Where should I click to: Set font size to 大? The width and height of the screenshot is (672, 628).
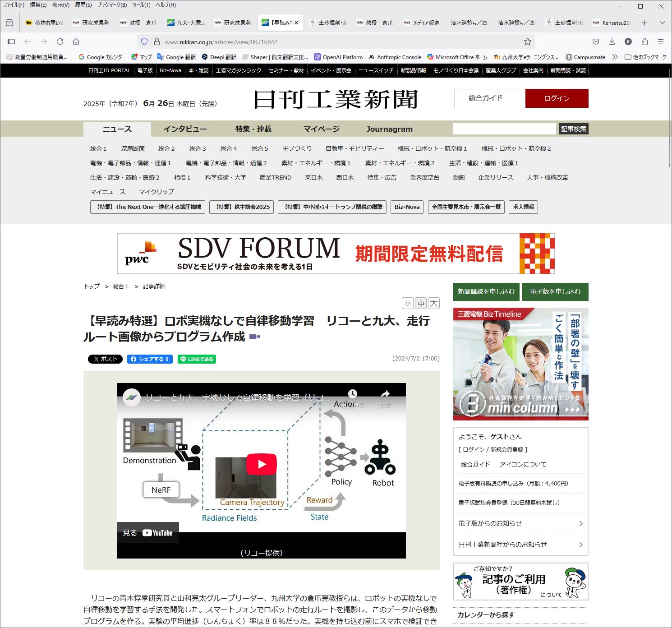(434, 303)
